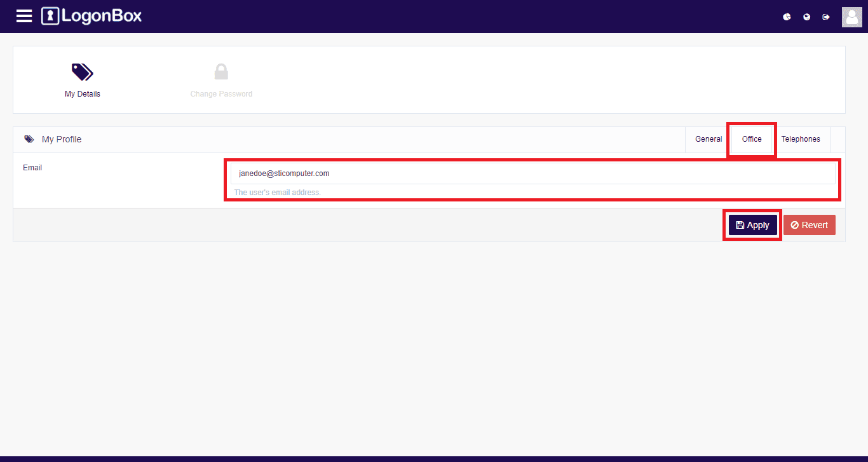Click the "The user's email address" hint text
Screen dimensions: 868x462
point(277,193)
